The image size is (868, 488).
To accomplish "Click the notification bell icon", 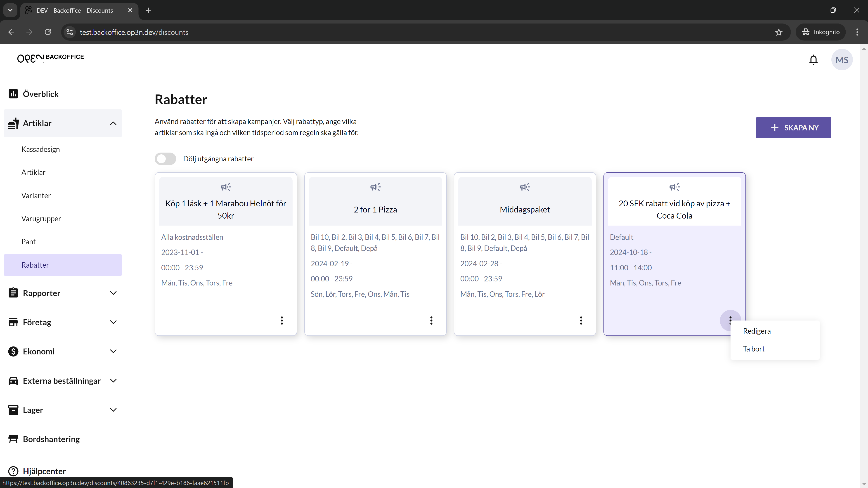I will click(x=813, y=60).
